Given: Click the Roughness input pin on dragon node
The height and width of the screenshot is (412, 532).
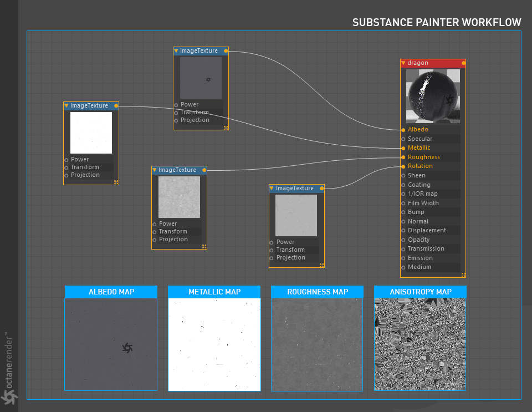Looking at the screenshot, I should tap(403, 157).
